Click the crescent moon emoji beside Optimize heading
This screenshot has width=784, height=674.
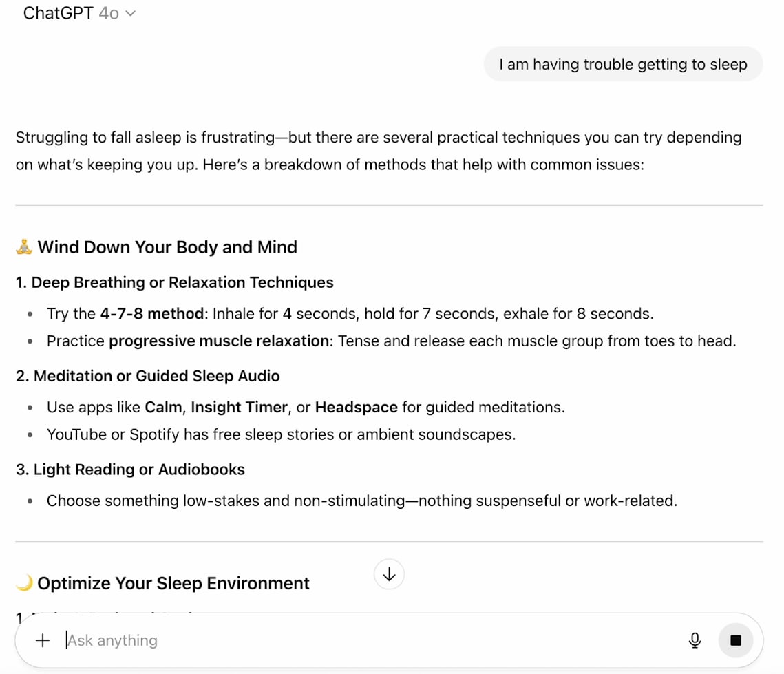(22, 582)
